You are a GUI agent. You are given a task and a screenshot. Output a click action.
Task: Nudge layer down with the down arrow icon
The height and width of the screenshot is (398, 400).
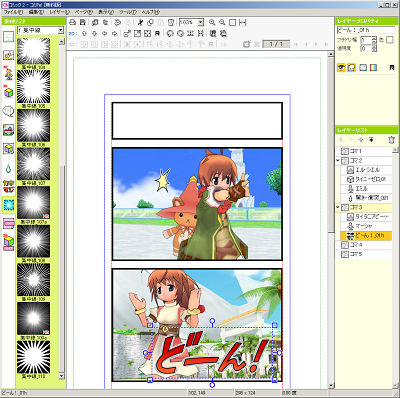click(94, 33)
